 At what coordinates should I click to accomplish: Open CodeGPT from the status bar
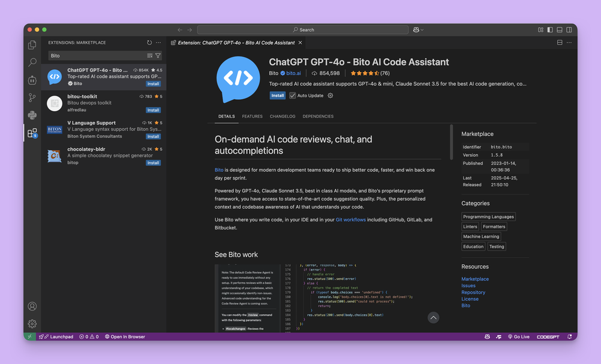[x=548, y=336]
